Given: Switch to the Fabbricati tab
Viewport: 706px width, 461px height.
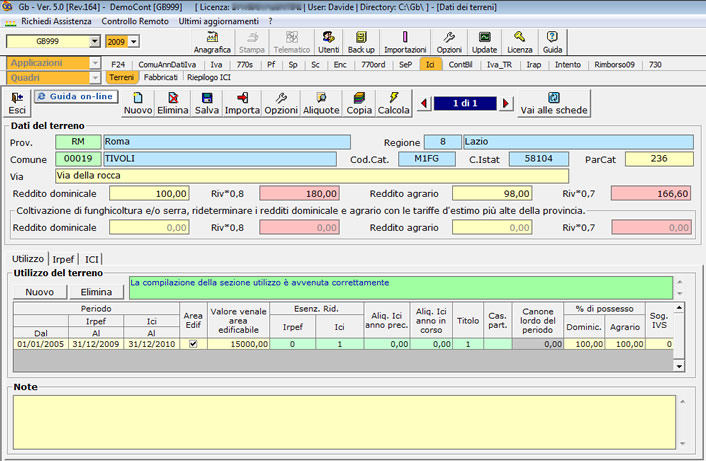Looking at the screenshot, I should (160, 77).
